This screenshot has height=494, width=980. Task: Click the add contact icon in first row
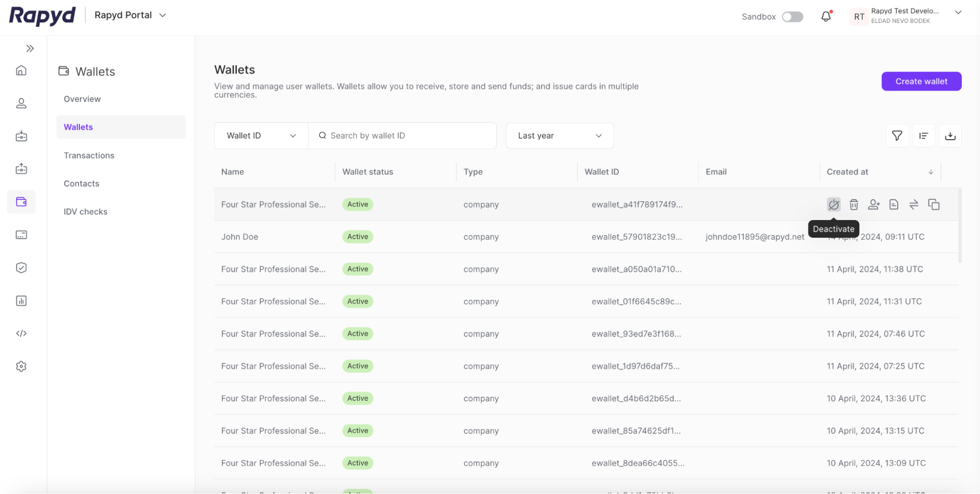[x=874, y=204]
